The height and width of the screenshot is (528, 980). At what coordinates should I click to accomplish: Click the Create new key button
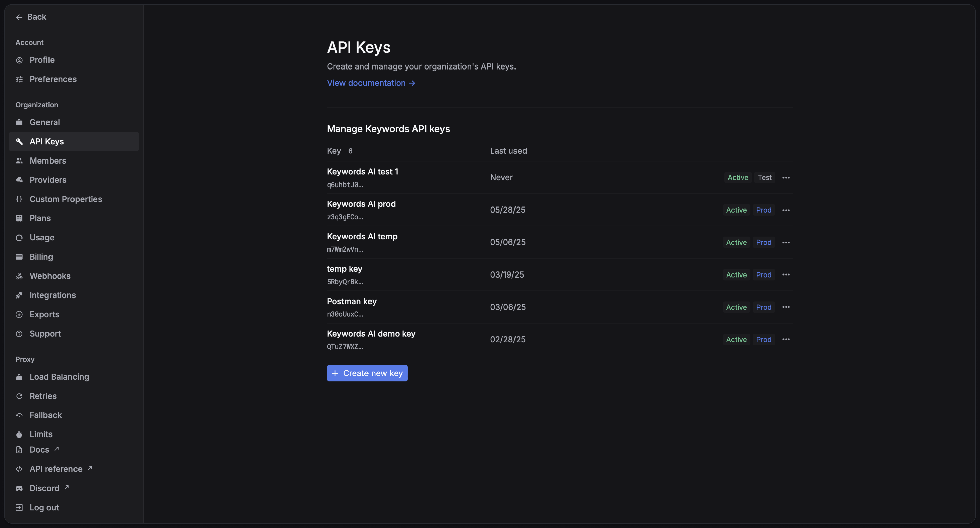coord(367,374)
